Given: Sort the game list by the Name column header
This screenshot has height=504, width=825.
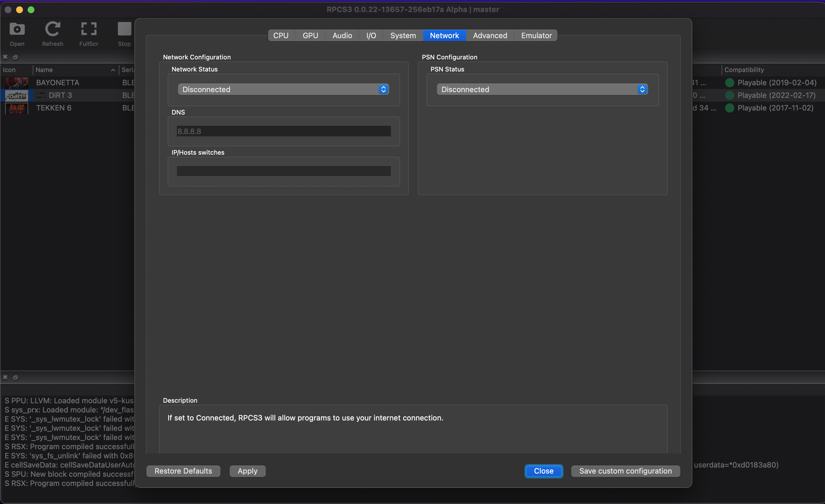Looking at the screenshot, I should (x=76, y=70).
